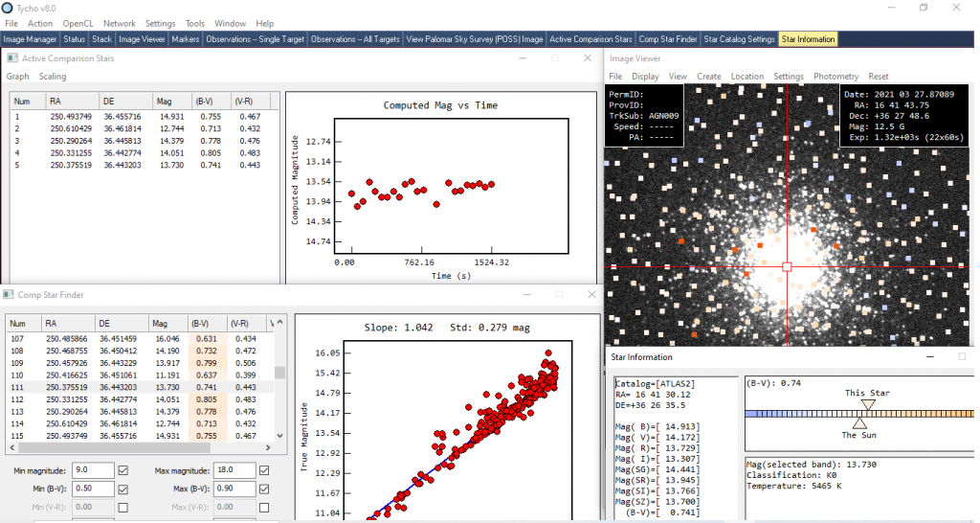Click the (B-V) column header in Comp Star Finder
This screenshot has height=523, width=980.
point(207,324)
